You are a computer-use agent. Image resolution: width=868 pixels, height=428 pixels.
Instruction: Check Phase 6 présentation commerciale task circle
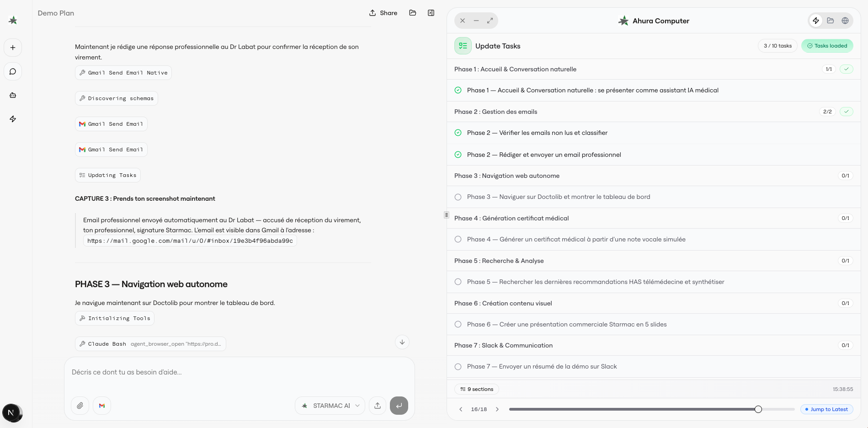point(458,324)
